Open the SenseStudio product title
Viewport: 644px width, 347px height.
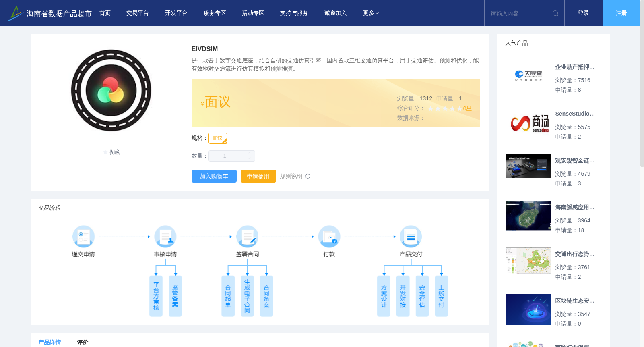(575, 114)
